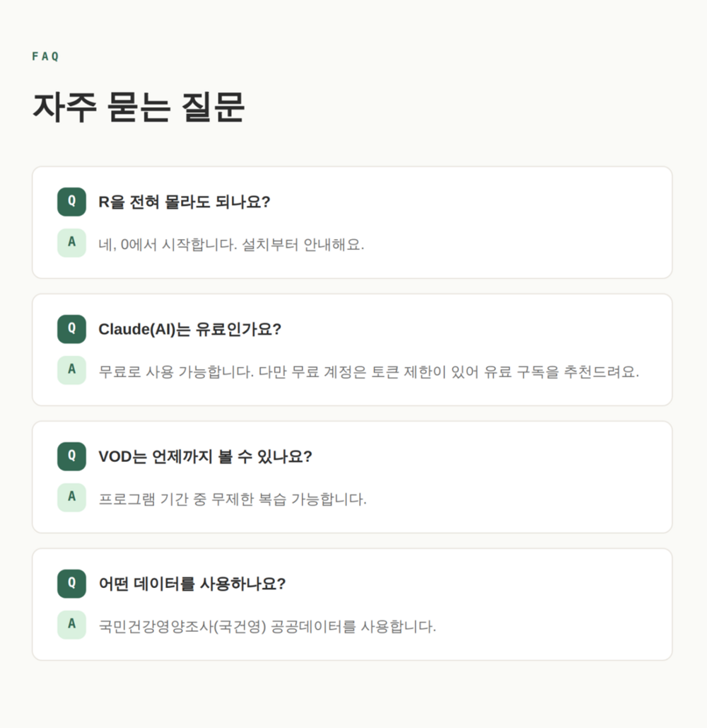707x728 pixels.
Task: Click the Q icon for the VOD question
Action: [71, 456]
